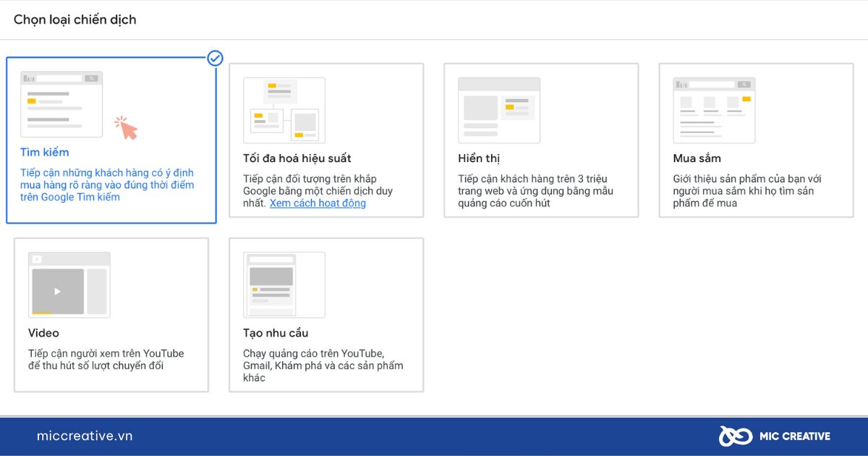This screenshot has width=868, height=456.
Task: Click the MIC Creative infinity logo
Action: (734, 436)
